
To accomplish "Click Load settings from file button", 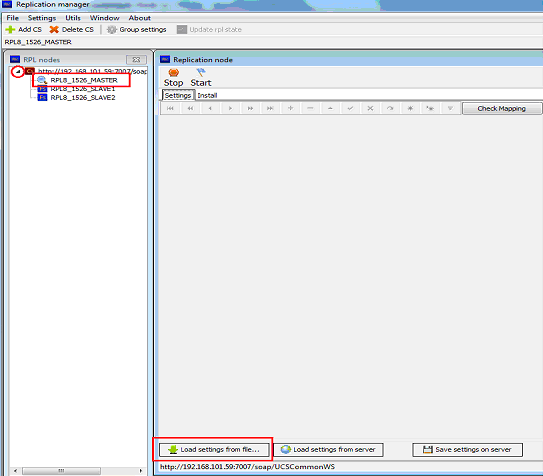I will 214,450.
